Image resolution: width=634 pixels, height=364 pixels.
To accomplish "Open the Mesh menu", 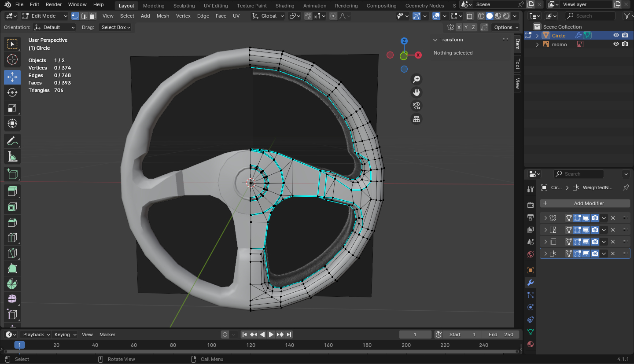I will coord(162,16).
